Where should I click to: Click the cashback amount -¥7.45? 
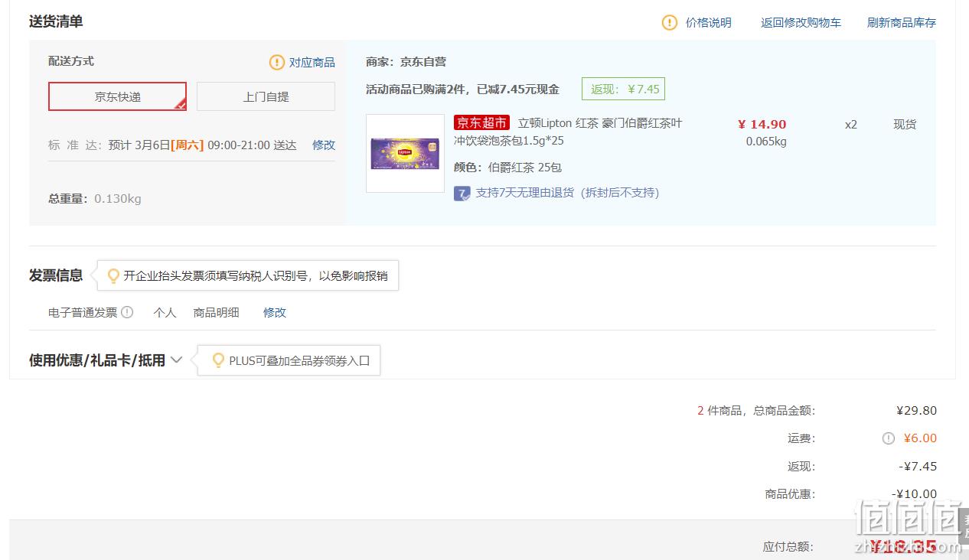[x=918, y=466]
